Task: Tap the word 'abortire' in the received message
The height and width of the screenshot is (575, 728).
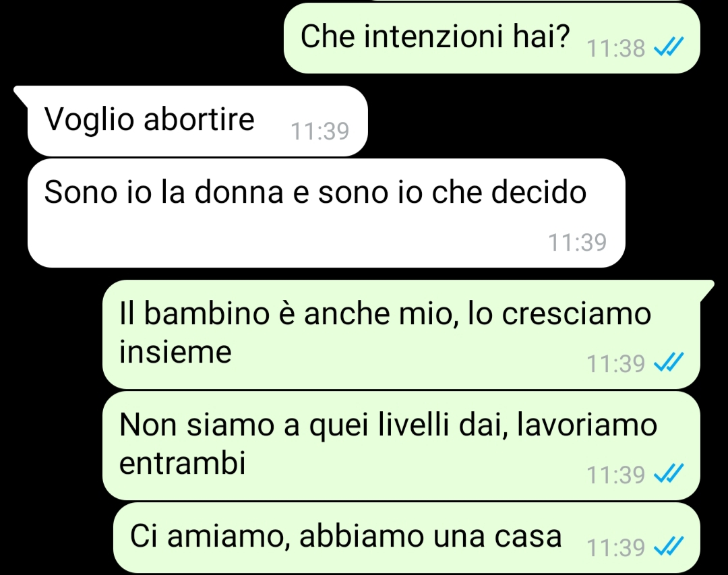Action: click(x=199, y=119)
